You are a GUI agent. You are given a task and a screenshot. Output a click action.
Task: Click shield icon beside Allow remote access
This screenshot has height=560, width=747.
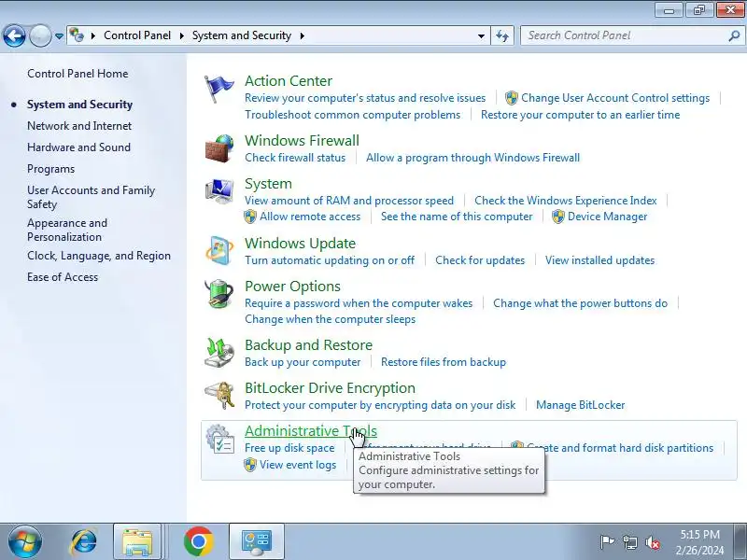250,217
